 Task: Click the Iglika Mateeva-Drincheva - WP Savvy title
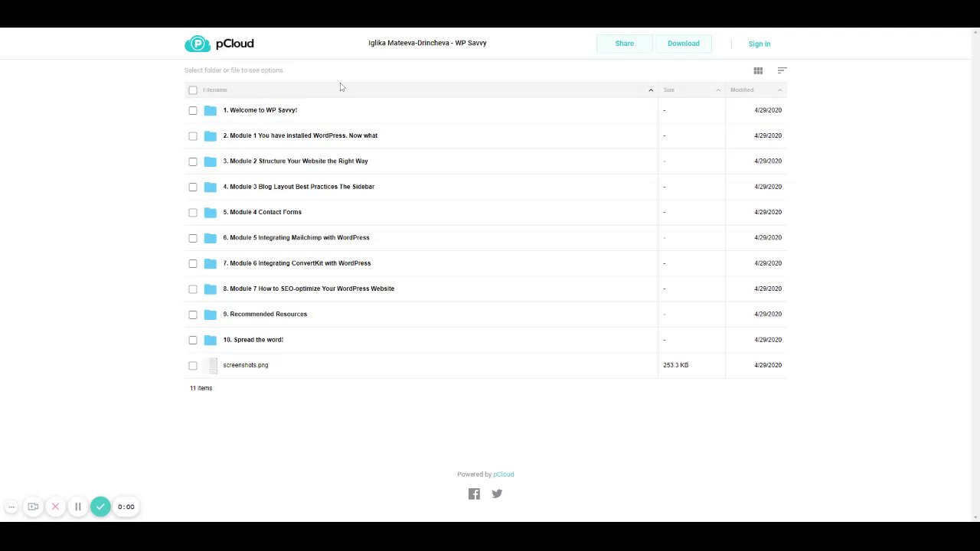tap(427, 43)
